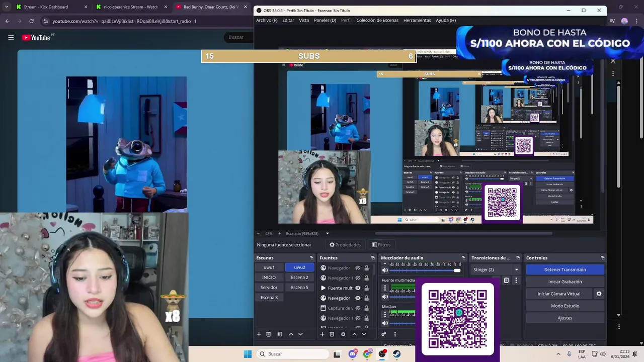This screenshot has width=644, height=362.
Task: Open source properties gear in Fuentes toolbar
Action: [x=343, y=334]
